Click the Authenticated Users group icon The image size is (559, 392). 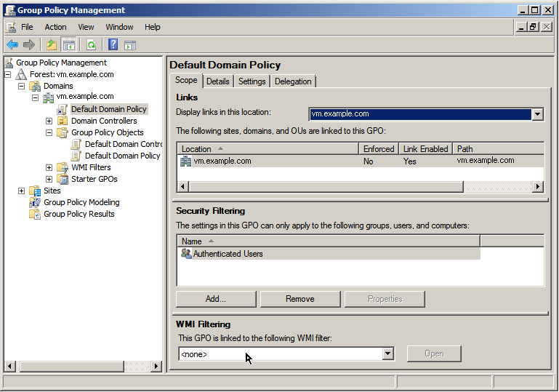pyautogui.click(x=186, y=254)
